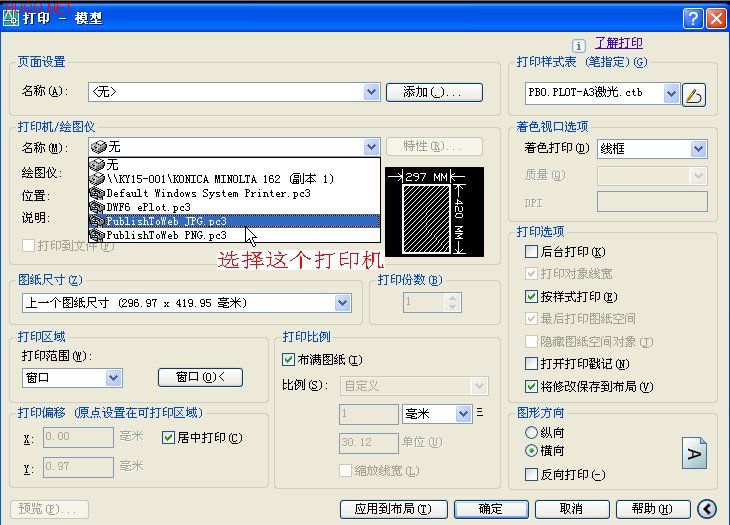Click the 应用到布局 button
The width and height of the screenshot is (730, 525).
(393, 509)
